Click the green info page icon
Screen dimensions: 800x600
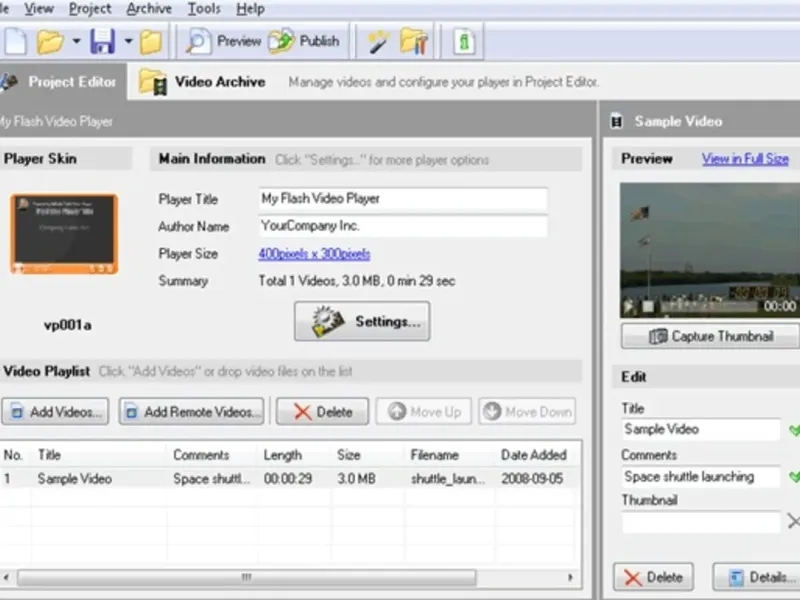point(464,41)
